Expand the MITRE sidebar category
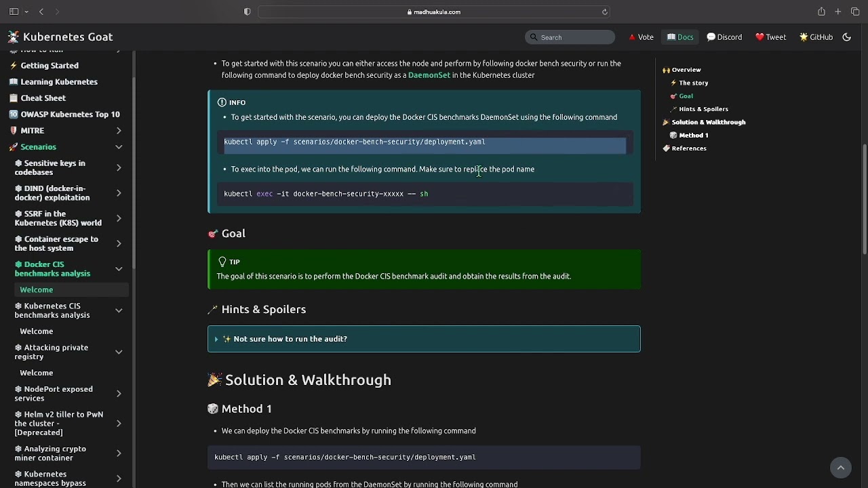 pos(119,131)
